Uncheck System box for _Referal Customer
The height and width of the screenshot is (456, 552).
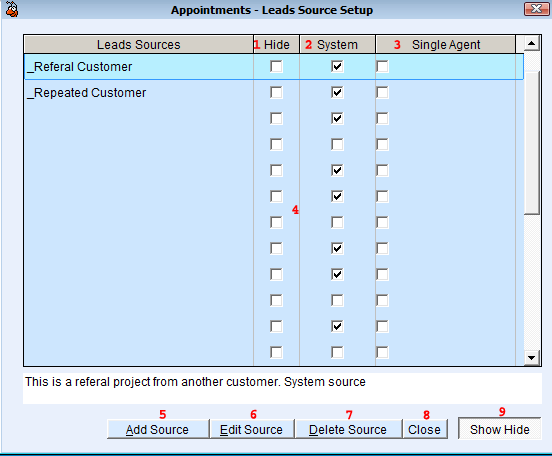point(337,67)
